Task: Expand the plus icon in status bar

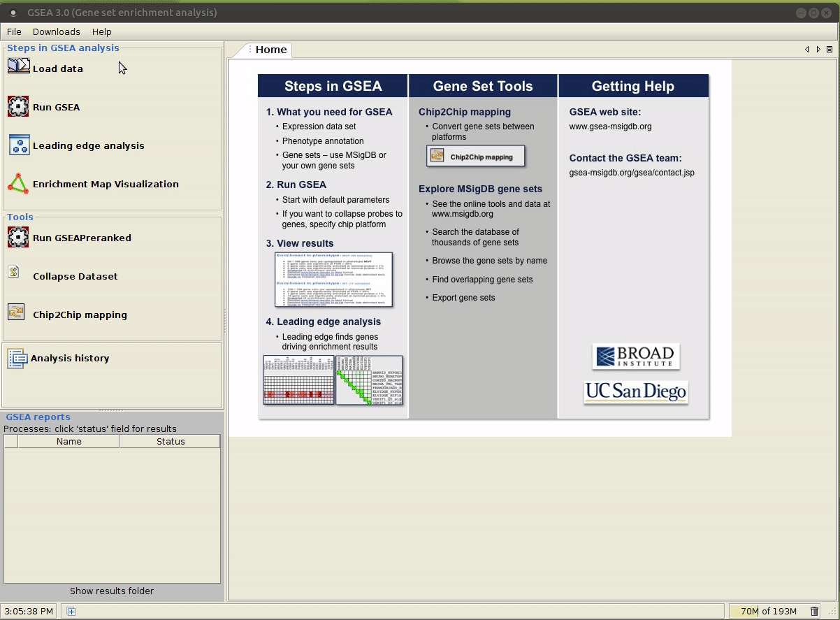Action: point(71,612)
